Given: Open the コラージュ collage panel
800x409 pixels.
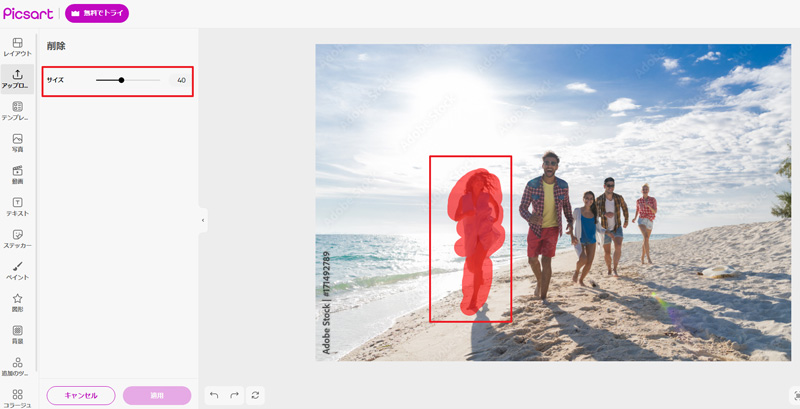Looking at the screenshot, I should coord(17,397).
